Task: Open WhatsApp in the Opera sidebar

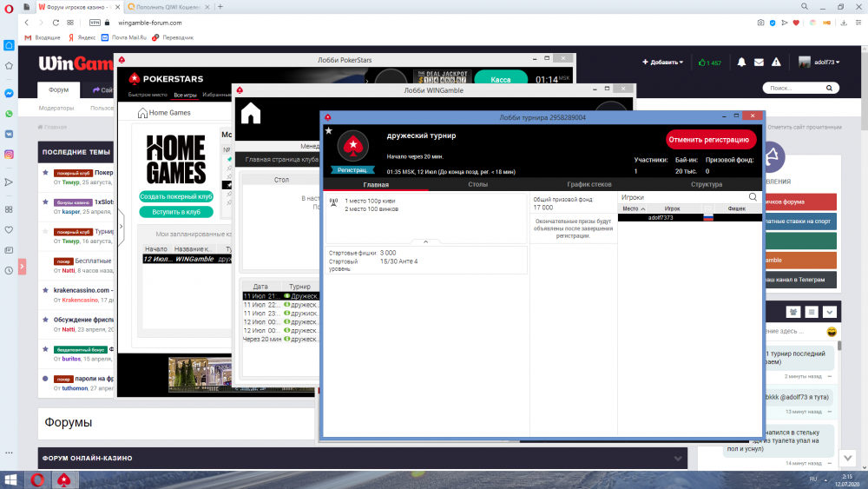Action: (9, 114)
